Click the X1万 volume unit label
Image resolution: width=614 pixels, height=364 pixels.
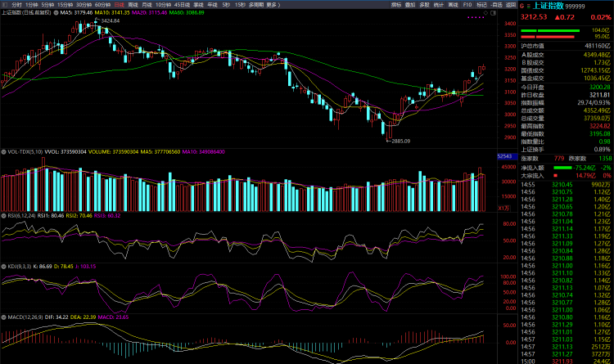503,208
